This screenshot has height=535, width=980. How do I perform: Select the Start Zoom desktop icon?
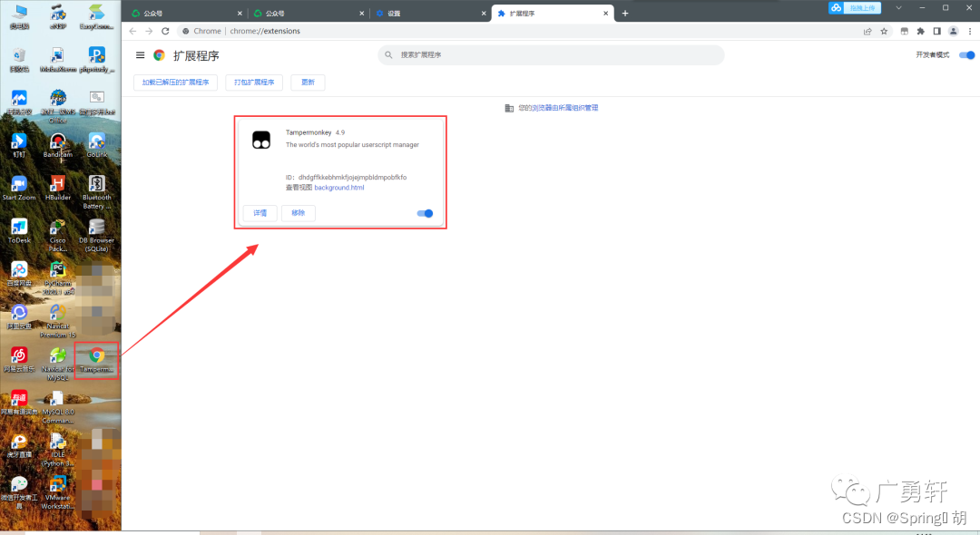(19, 188)
